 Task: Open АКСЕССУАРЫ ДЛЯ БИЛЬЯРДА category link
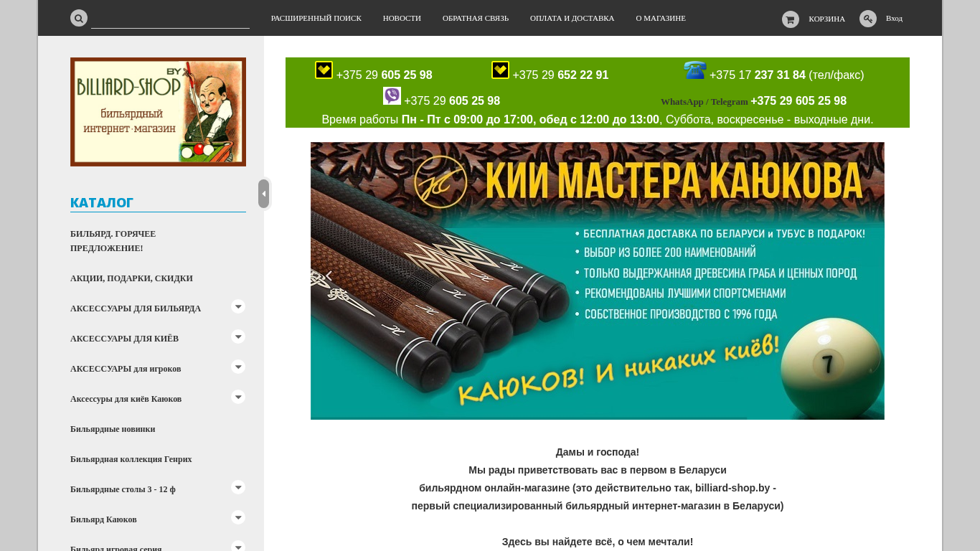coord(136,309)
